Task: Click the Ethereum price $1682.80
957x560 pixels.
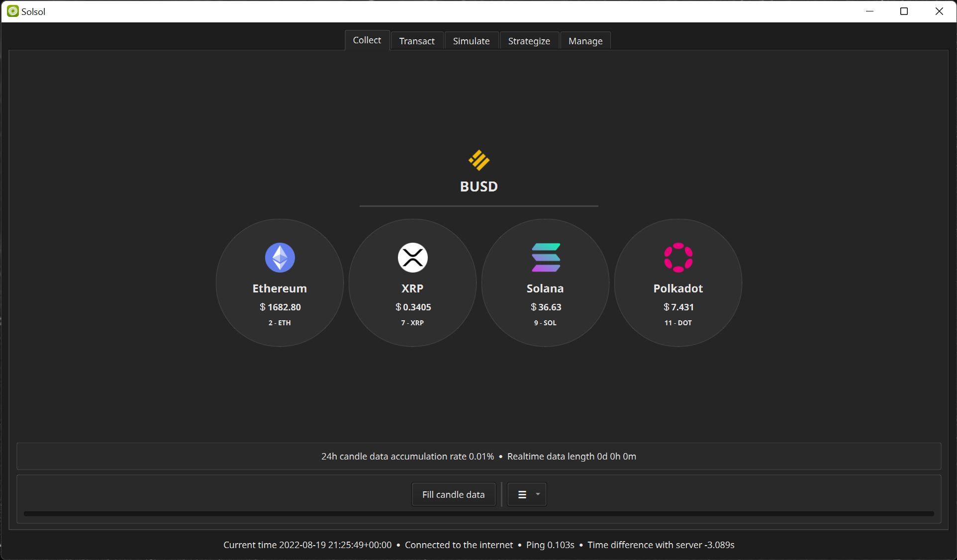Action: pyautogui.click(x=280, y=307)
